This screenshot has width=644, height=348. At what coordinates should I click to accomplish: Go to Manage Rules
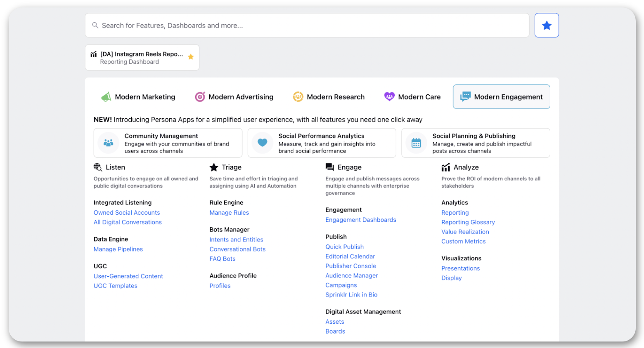point(229,212)
